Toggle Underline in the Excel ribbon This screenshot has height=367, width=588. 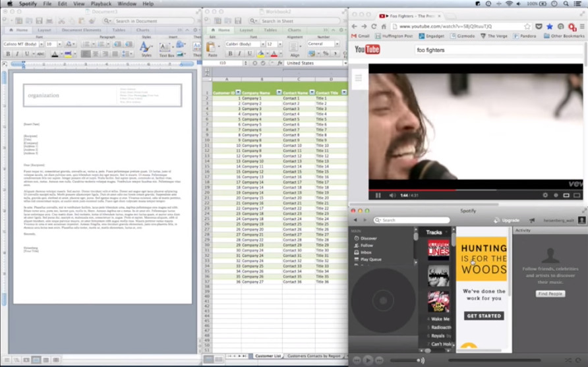[249, 53]
